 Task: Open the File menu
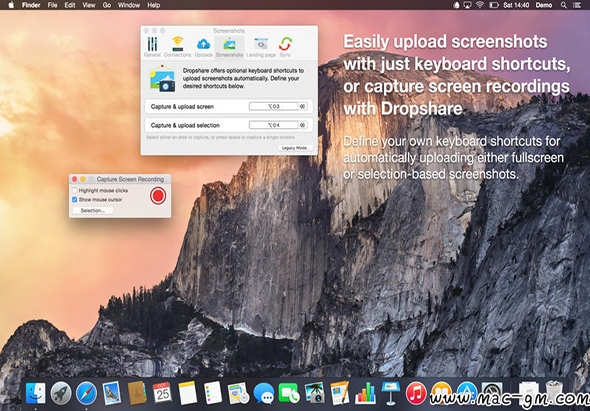pyautogui.click(x=52, y=5)
